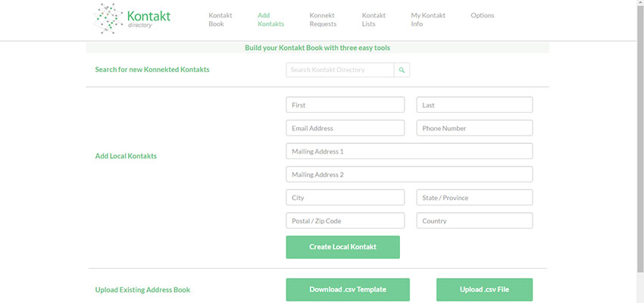Click the Upload .csv File button
This screenshot has width=644, height=303.
coord(485,289)
